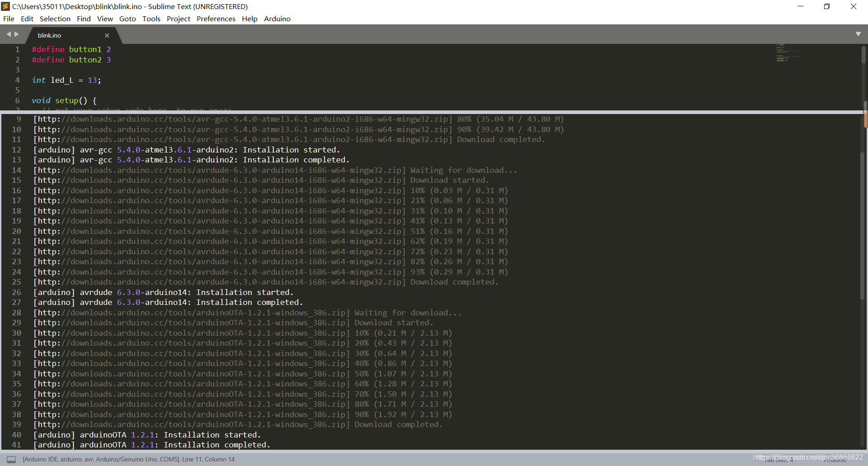Open the Arduino menu
Viewport: 868px width, 466px height.
[277, 19]
